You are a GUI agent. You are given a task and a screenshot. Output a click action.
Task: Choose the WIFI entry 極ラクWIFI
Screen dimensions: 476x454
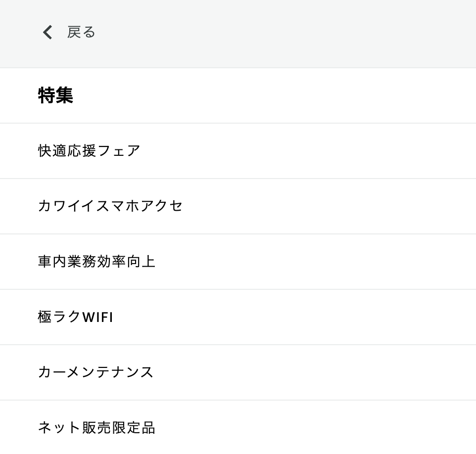pyautogui.click(x=238, y=317)
